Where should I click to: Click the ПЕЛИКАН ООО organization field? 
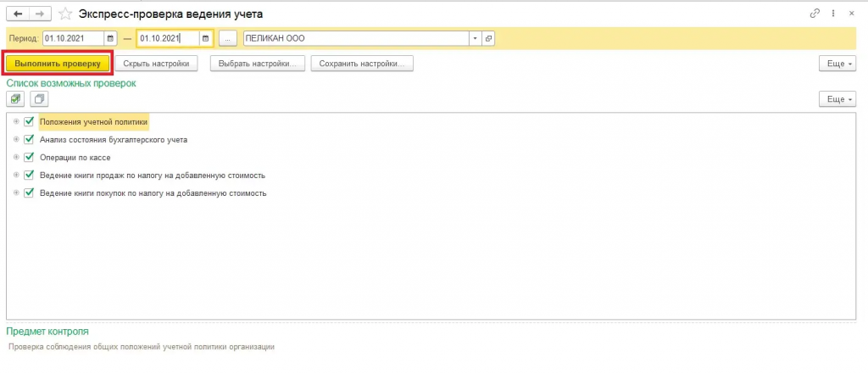point(356,38)
